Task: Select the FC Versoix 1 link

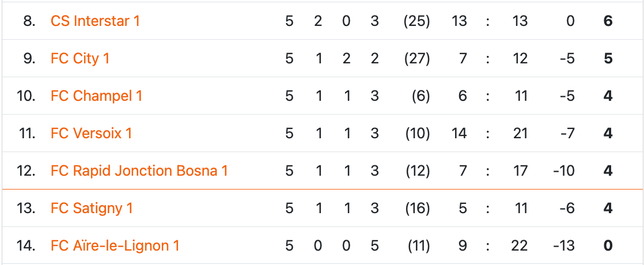Action: (x=91, y=134)
